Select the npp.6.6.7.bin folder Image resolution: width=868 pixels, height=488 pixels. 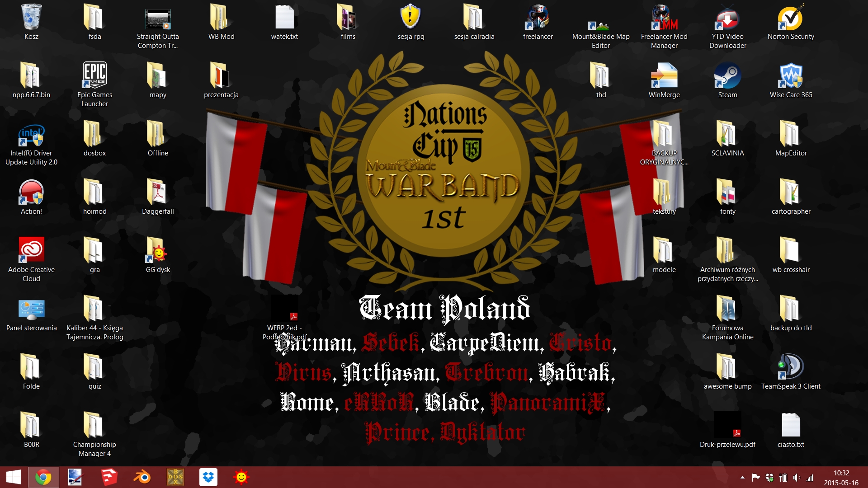click(31, 80)
